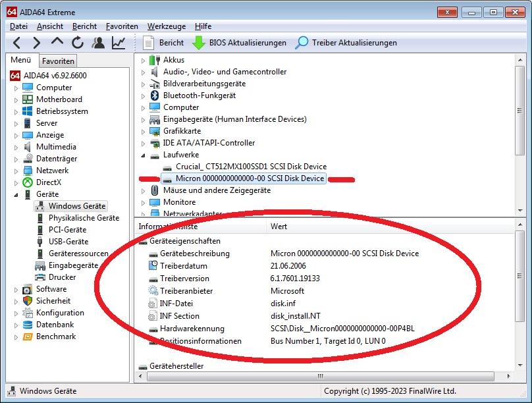The image size is (532, 403).
Task: Open BIOS Aktualisierungen
Action: click(x=239, y=43)
